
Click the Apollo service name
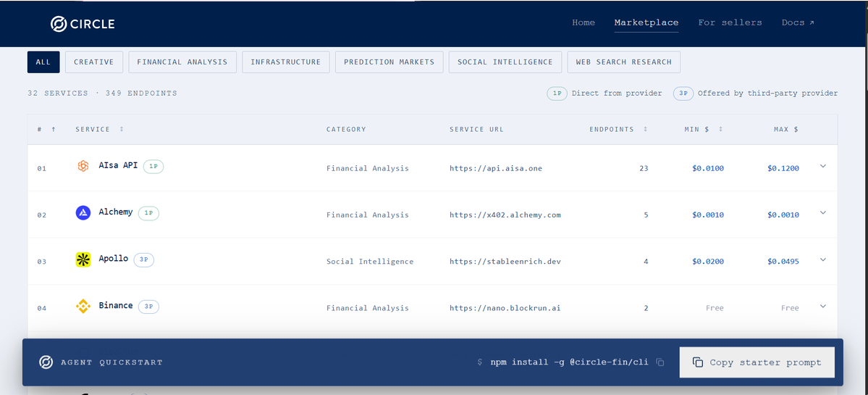[114, 258]
